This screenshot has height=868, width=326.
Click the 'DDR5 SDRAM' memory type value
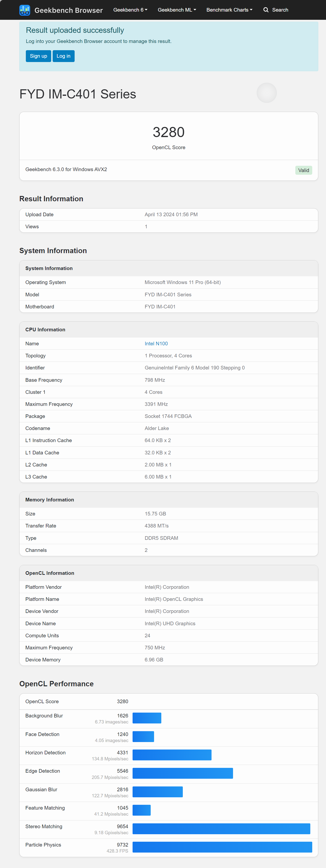pos(162,538)
